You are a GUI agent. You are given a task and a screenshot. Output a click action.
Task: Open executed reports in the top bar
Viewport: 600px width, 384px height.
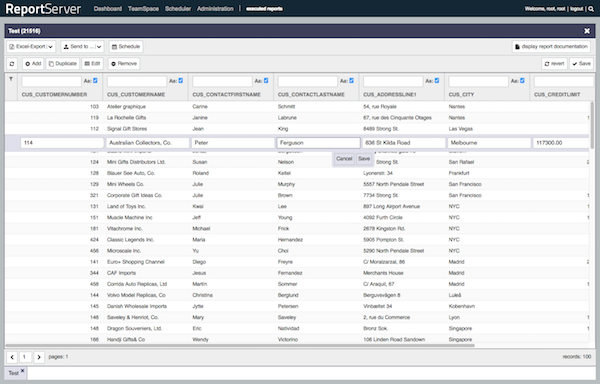coord(264,9)
